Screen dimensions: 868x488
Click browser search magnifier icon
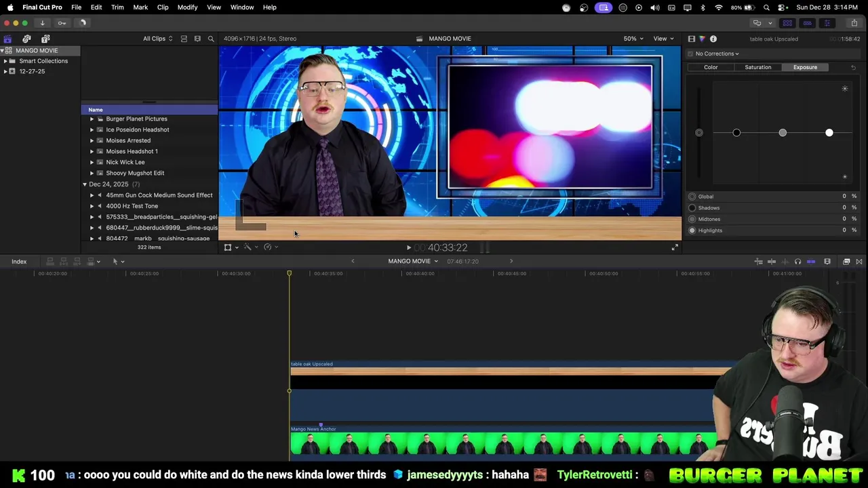pos(211,39)
